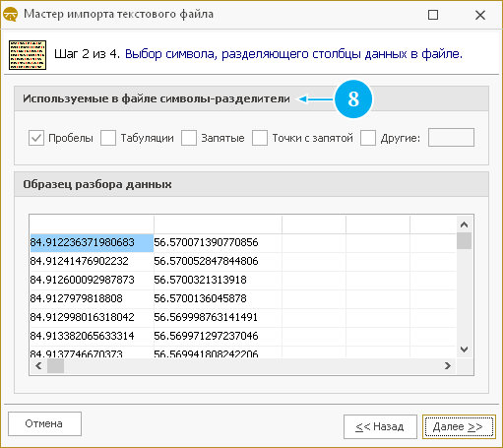Return to previous step via Назад button
503x448 pixels.
coord(380,426)
